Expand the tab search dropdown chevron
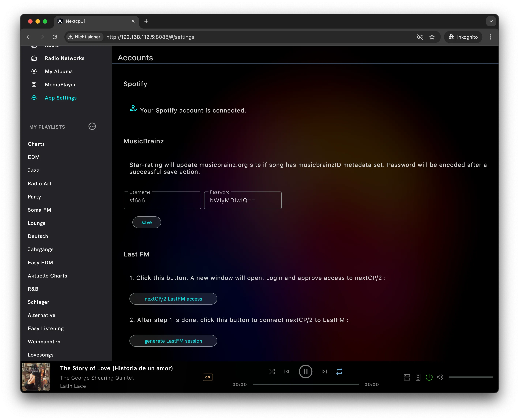The image size is (519, 420). pyautogui.click(x=491, y=21)
